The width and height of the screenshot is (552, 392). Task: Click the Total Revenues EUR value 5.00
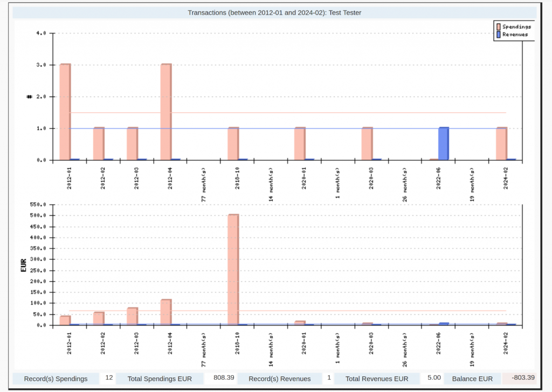tap(433, 378)
